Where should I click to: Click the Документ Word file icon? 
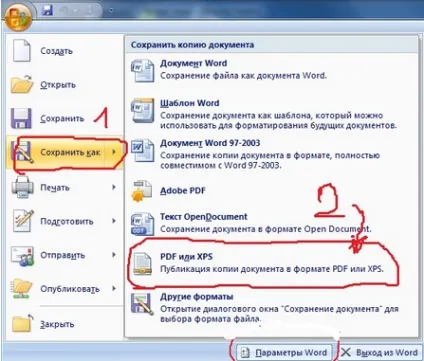click(143, 70)
